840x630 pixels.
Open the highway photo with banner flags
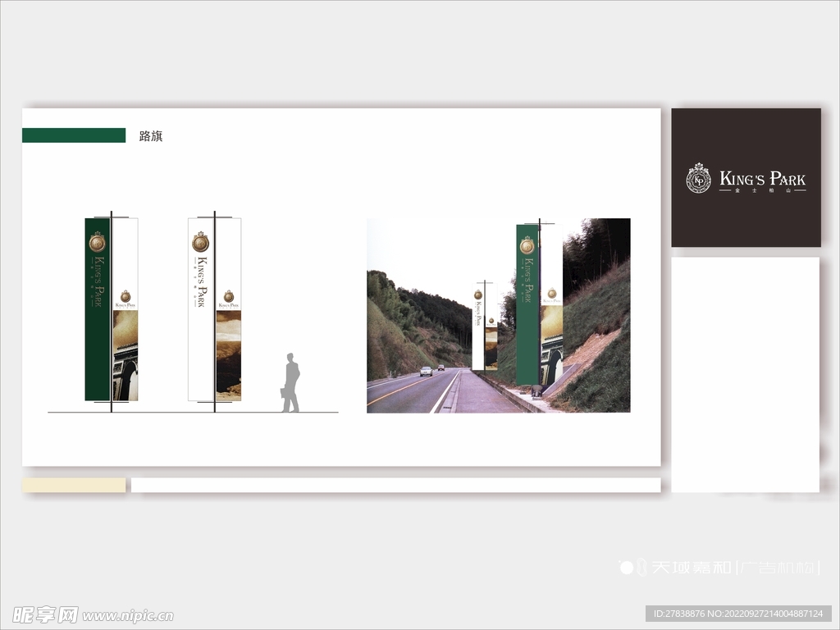tap(498, 316)
